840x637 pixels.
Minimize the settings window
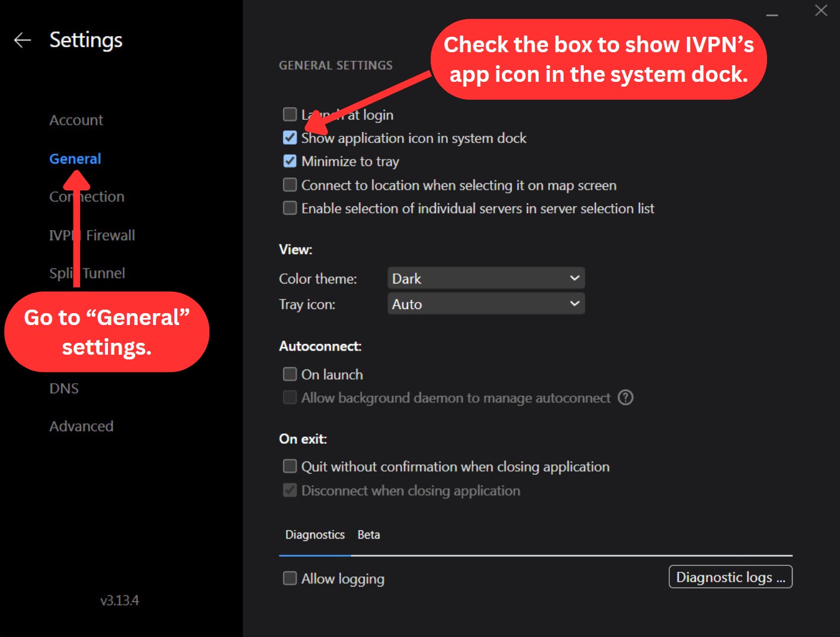point(772,14)
